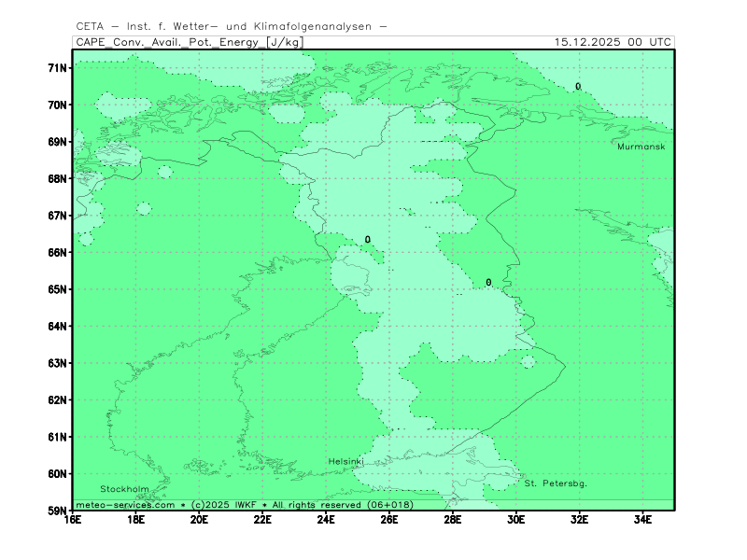
Task: Select the St. Petersbg. city label
Action: point(556,483)
